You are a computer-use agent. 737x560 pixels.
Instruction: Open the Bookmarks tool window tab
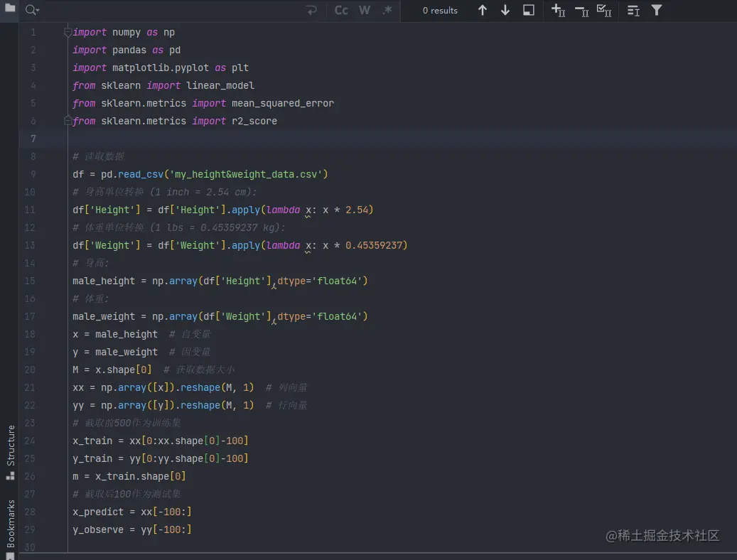[11, 528]
